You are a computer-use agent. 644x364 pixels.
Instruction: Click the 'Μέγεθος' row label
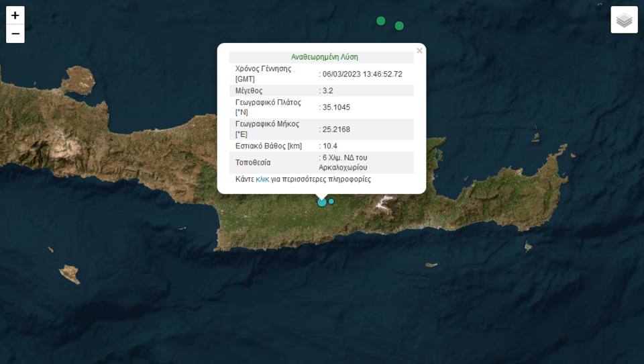tap(248, 90)
